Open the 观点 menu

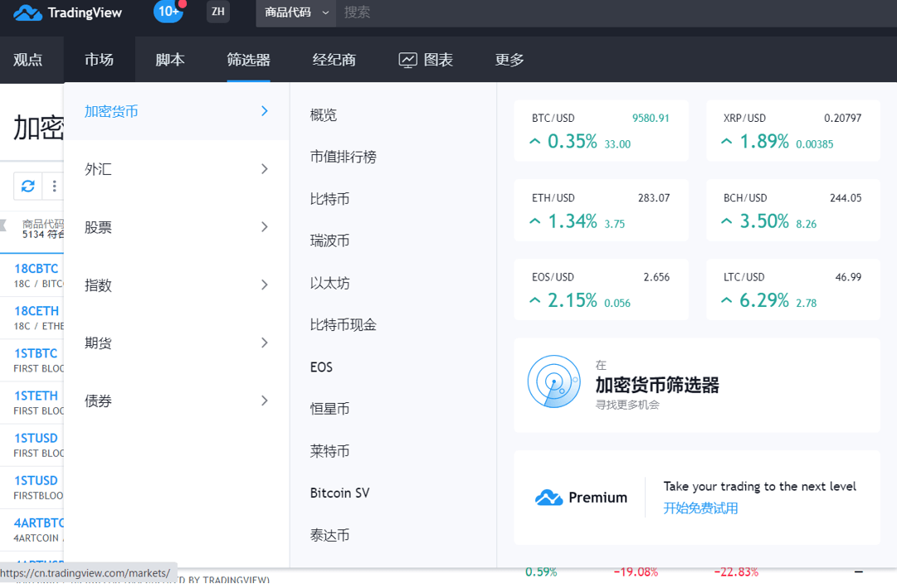point(28,60)
